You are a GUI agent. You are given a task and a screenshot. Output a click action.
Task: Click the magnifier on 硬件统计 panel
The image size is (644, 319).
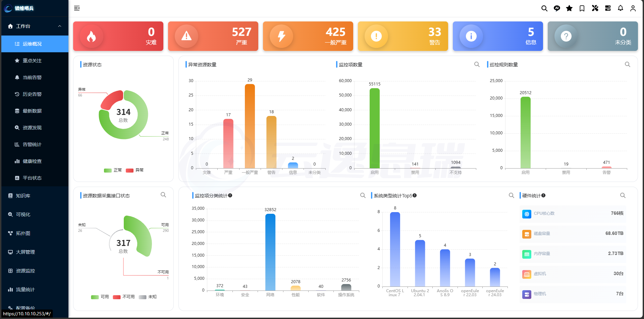pos(623,195)
